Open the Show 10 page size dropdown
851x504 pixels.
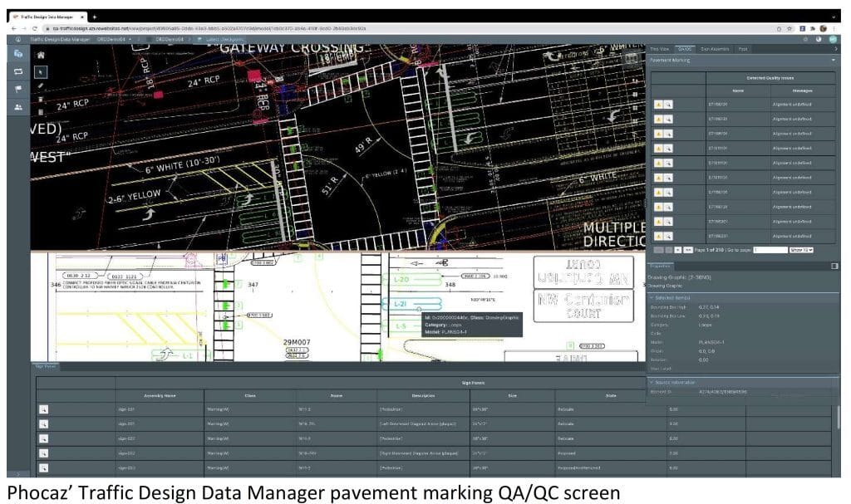point(801,249)
